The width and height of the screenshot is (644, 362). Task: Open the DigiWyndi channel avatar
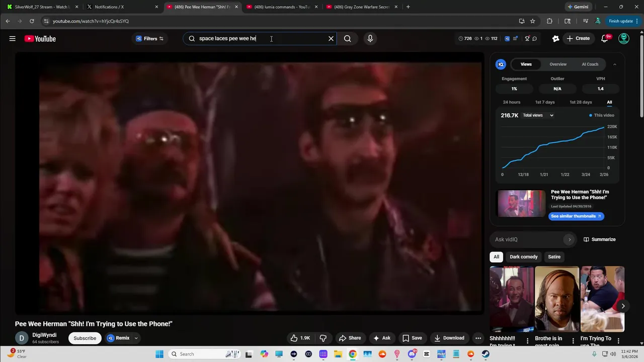tap(22, 338)
